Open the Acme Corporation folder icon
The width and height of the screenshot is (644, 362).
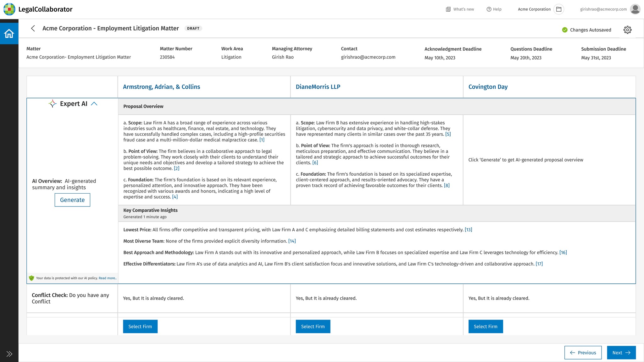[559, 9]
